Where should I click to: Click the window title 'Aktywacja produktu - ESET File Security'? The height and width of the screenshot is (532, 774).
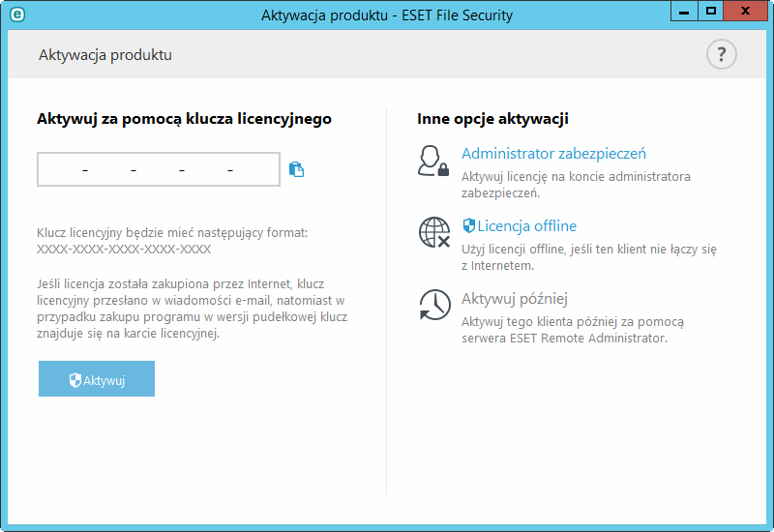[387, 15]
